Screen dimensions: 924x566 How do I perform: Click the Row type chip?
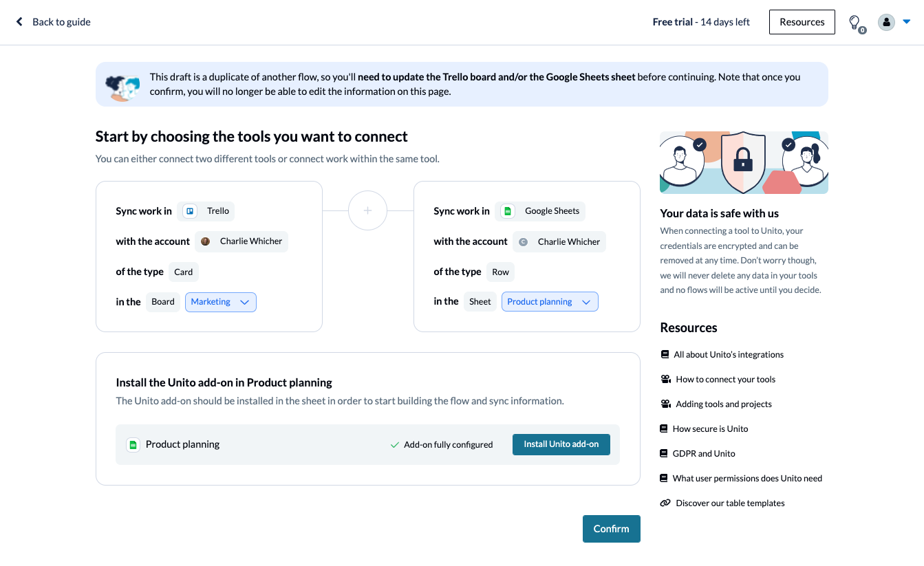pyautogui.click(x=501, y=272)
